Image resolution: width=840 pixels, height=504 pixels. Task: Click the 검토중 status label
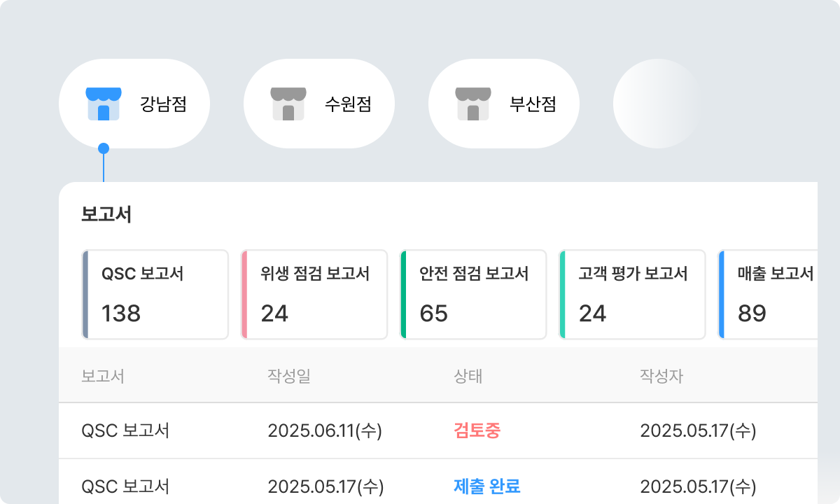coord(477,430)
